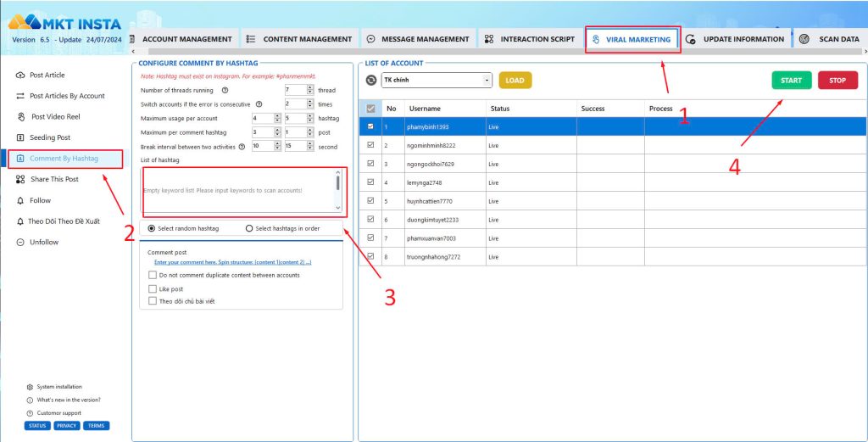Viewport: 868px width, 442px height.
Task: Open Theo Dõi Theo Đề Xuất section
Action: (x=58, y=221)
